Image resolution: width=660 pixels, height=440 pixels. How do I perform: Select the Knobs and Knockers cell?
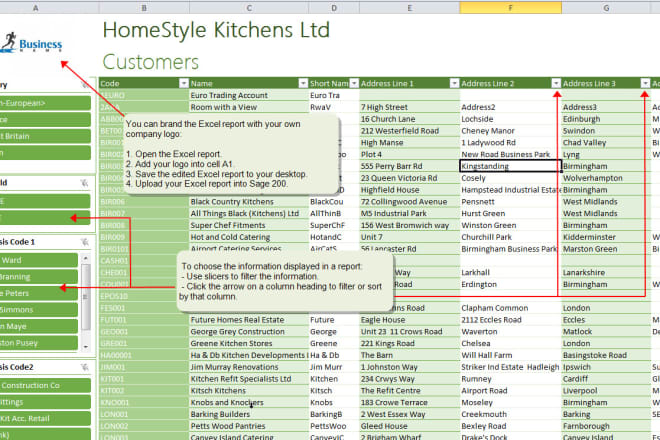(249, 402)
